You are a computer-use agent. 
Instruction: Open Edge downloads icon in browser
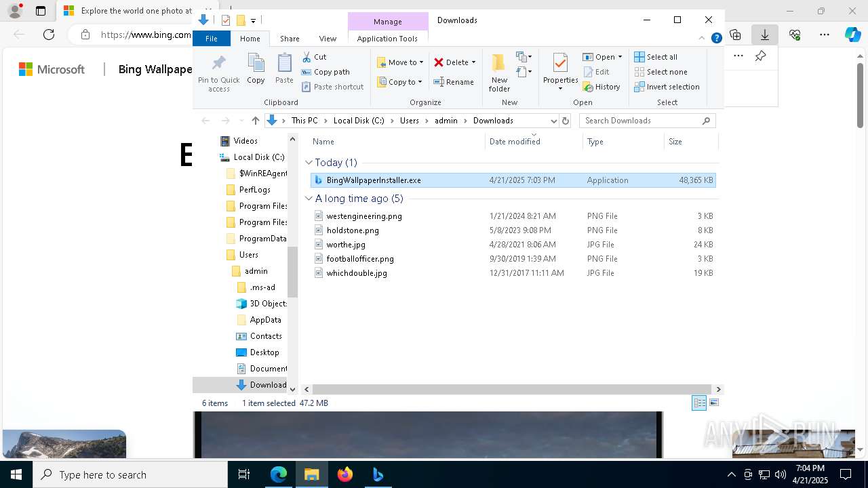point(764,35)
